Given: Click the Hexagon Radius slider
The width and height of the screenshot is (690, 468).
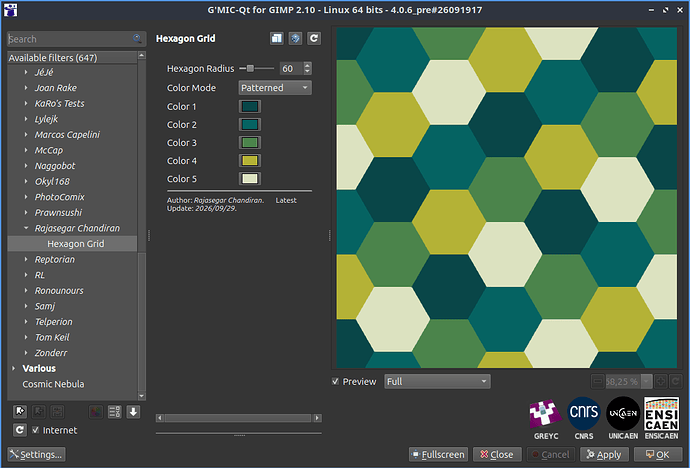Looking at the screenshot, I should 257,68.
